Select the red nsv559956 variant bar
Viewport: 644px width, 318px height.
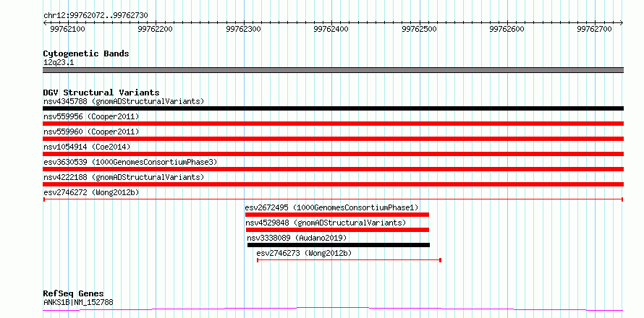click(x=333, y=124)
